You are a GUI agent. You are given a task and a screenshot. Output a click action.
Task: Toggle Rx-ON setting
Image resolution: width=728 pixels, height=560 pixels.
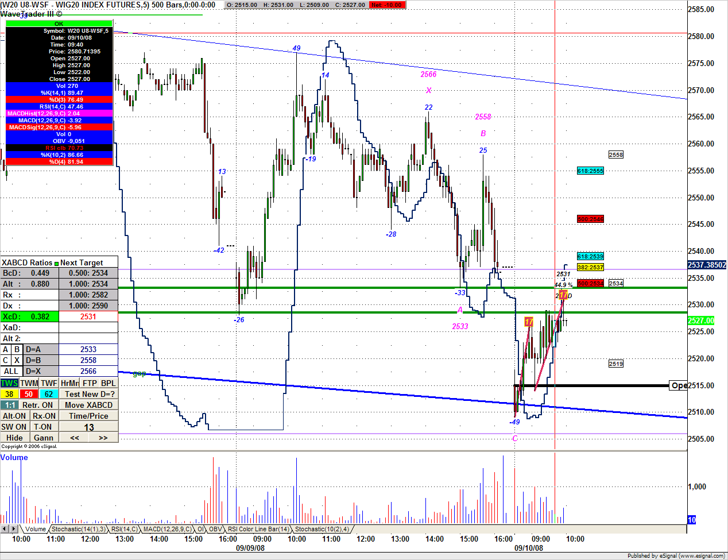pyautogui.click(x=44, y=416)
